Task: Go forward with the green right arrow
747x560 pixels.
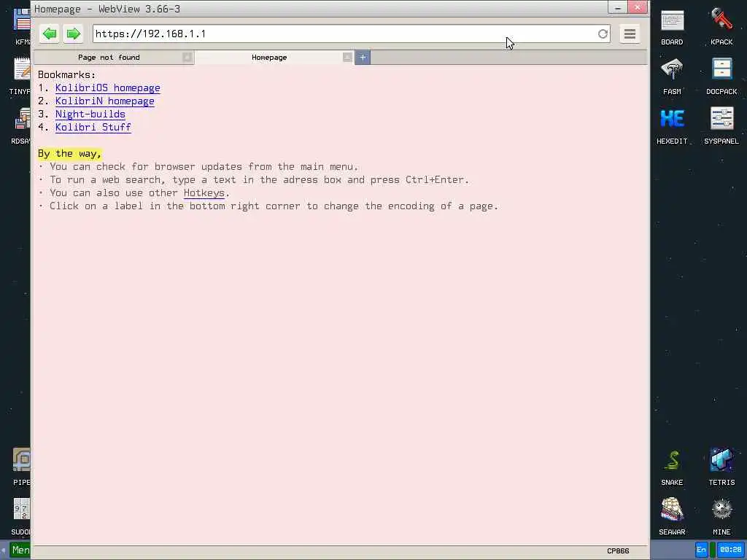Action: pyautogui.click(x=74, y=34)
